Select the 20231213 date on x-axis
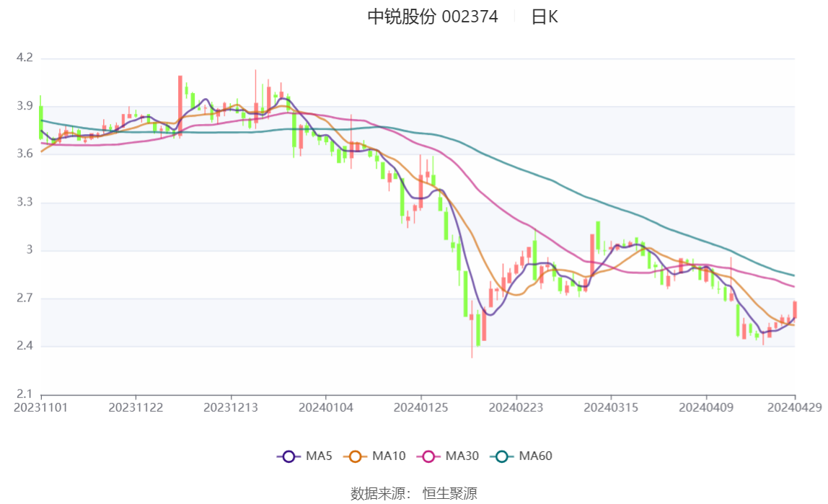Image resolution: width=828 pixels, height=504 pixels. (231, 407)
